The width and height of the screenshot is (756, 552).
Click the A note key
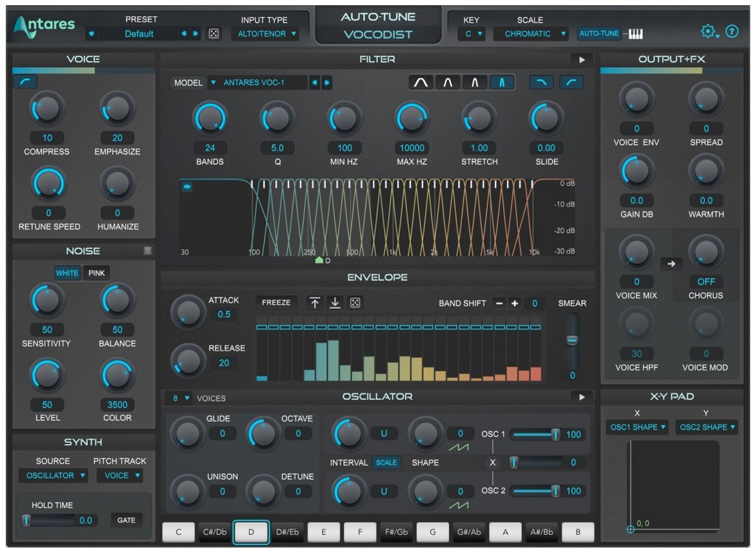tap(505, 532)
